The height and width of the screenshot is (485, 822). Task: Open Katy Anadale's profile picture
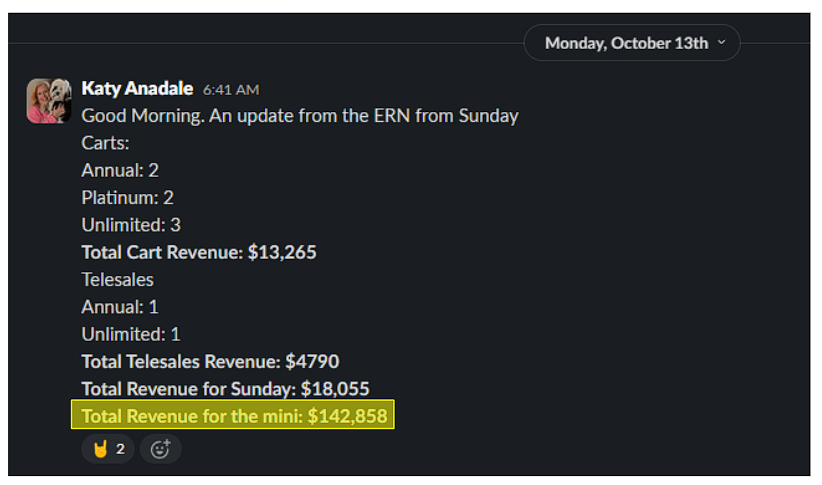[x=49, y=101]
